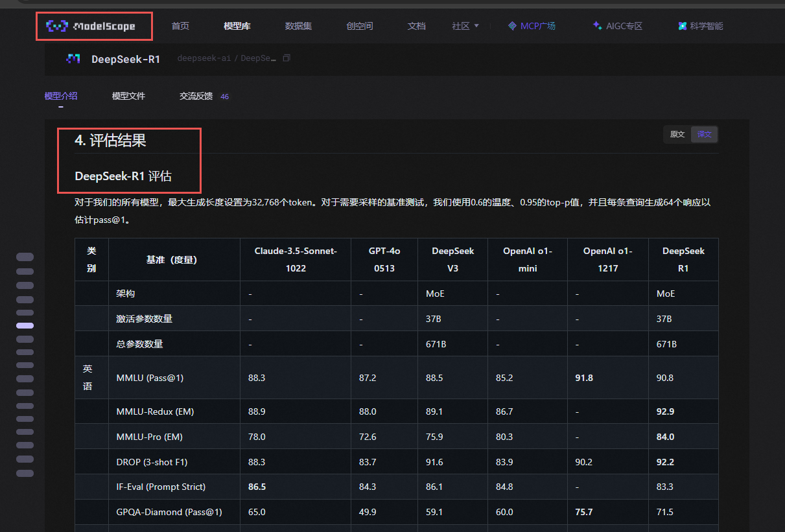Click the bold 92.2 DROP score
This screenshot has width=785, height=532.
click(x=665, y=462)
